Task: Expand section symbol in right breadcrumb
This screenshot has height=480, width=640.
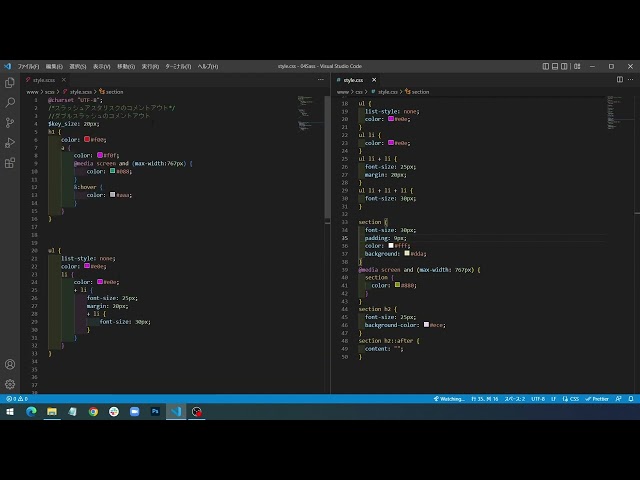Action: pyautogui.click(x=417, y=92)
